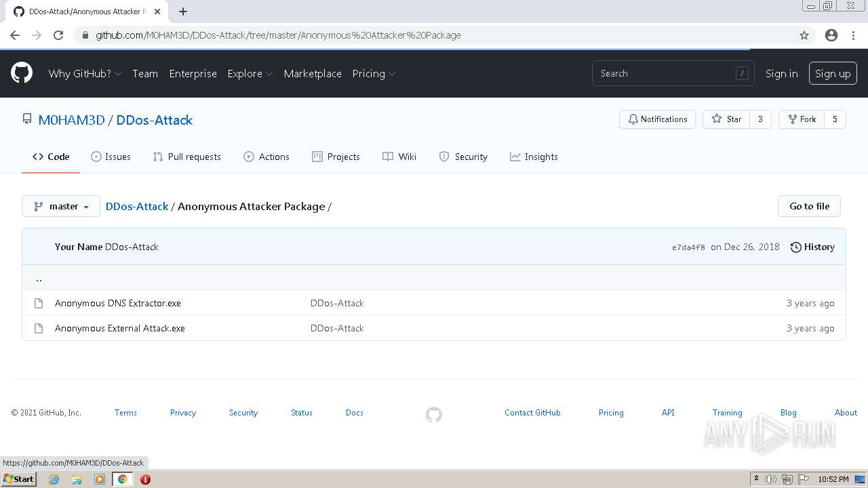Open the master branch selector
This screenshot has width=868, height=488.
tap(61, 206)
